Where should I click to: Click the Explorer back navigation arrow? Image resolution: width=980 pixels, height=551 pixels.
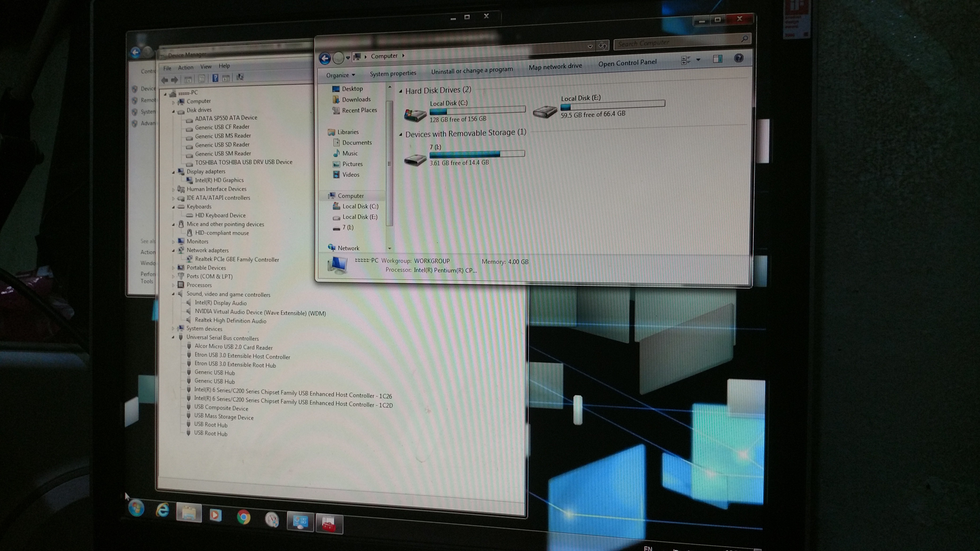pos(325,58)
